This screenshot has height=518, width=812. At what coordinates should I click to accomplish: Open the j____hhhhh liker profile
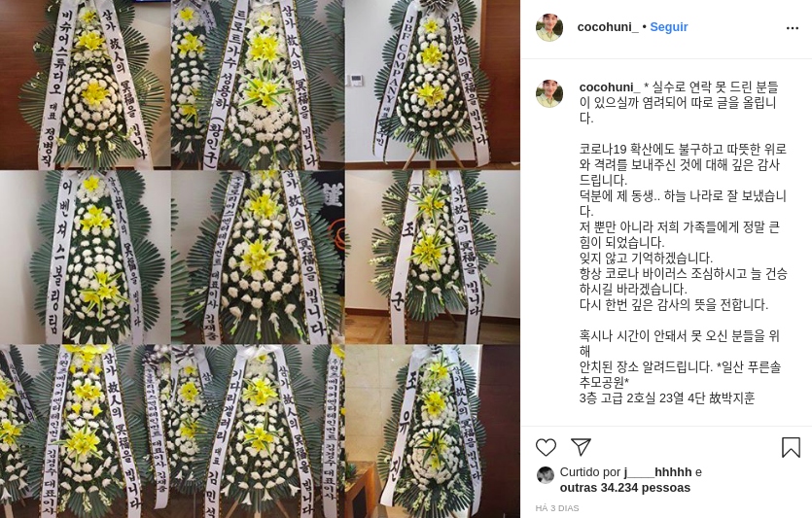[x=657, y=472]
